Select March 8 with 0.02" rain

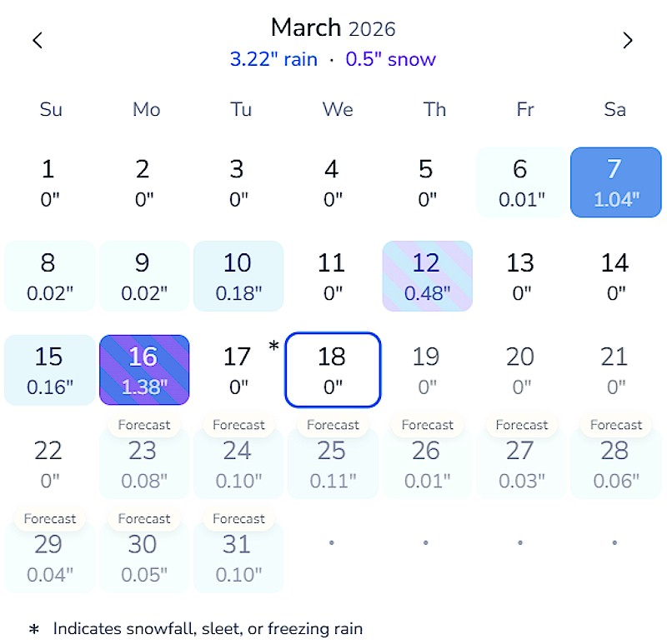(49, 276)
